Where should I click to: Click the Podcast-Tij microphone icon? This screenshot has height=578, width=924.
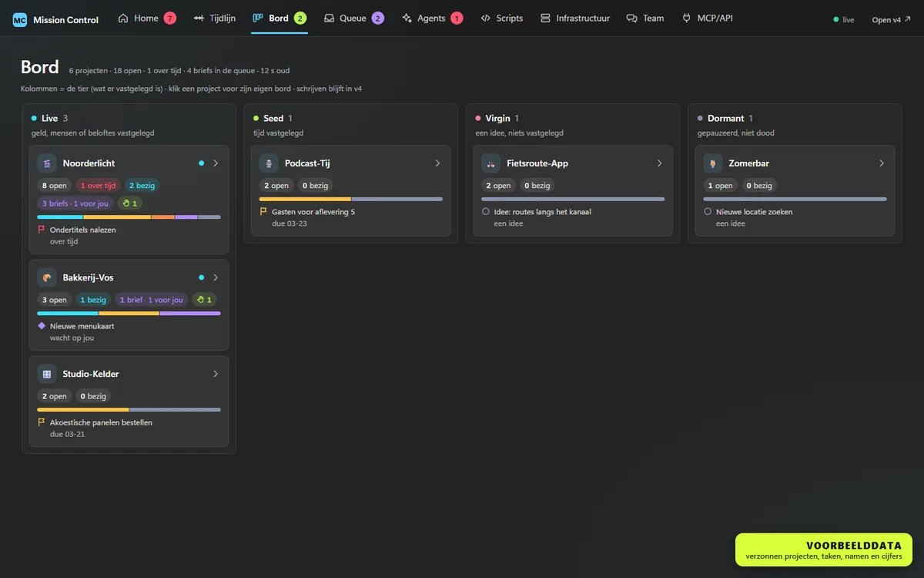[269, 163]
